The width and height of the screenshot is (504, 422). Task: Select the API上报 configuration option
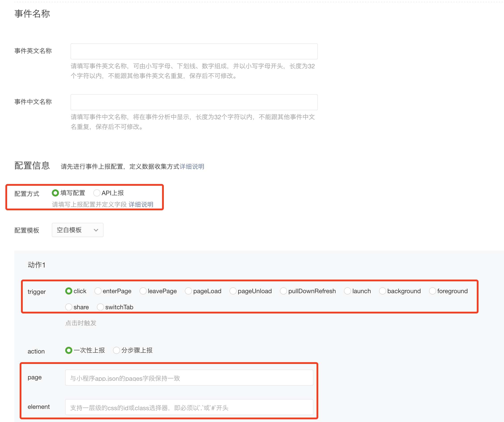click(97, 193)
